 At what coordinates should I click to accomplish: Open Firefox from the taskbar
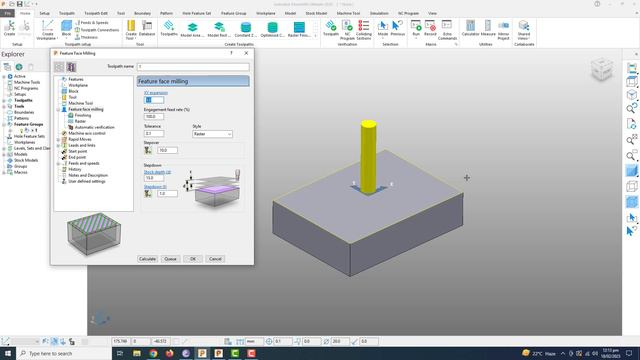coord(169,353)
